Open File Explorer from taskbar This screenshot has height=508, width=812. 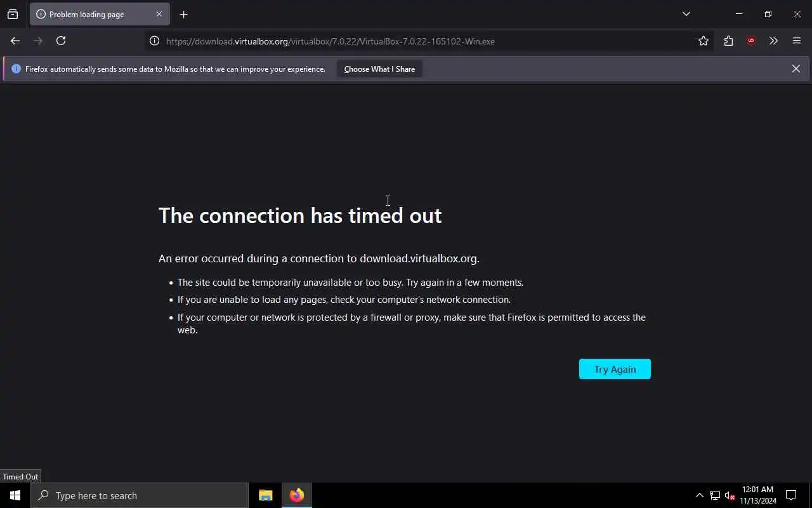(266, 495)
